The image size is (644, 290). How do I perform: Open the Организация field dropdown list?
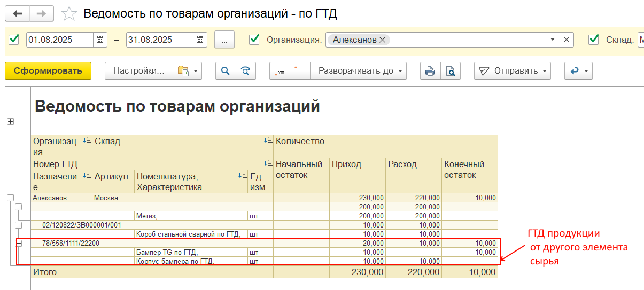point(553,40)
